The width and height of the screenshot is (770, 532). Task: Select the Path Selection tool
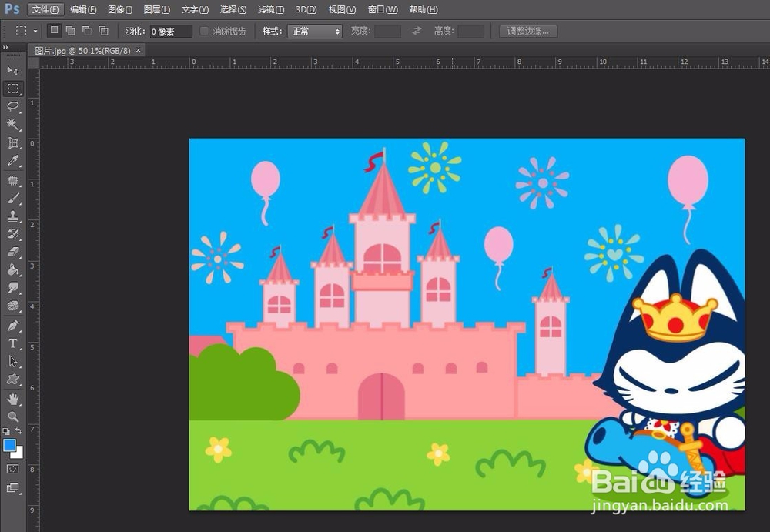coord(13,361)
